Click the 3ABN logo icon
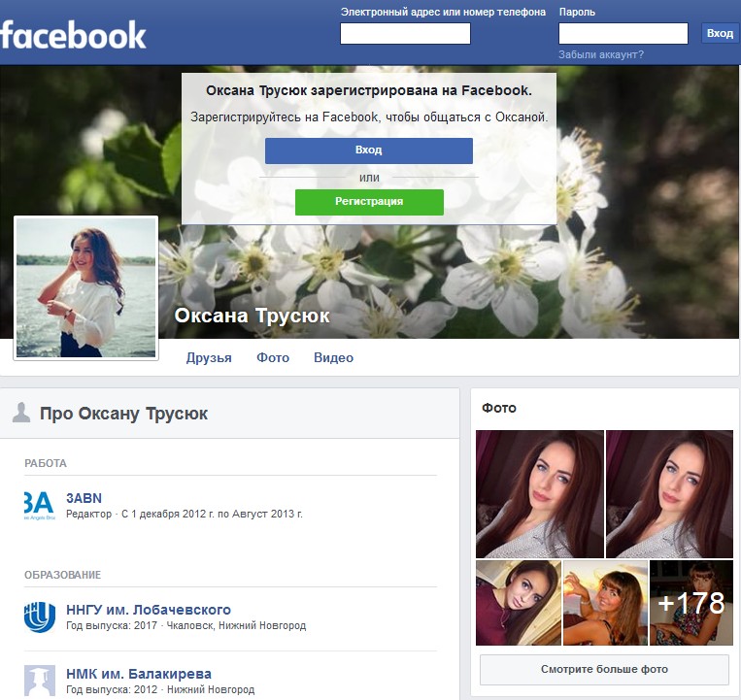741x700 pixels. [x=40, y=506]
